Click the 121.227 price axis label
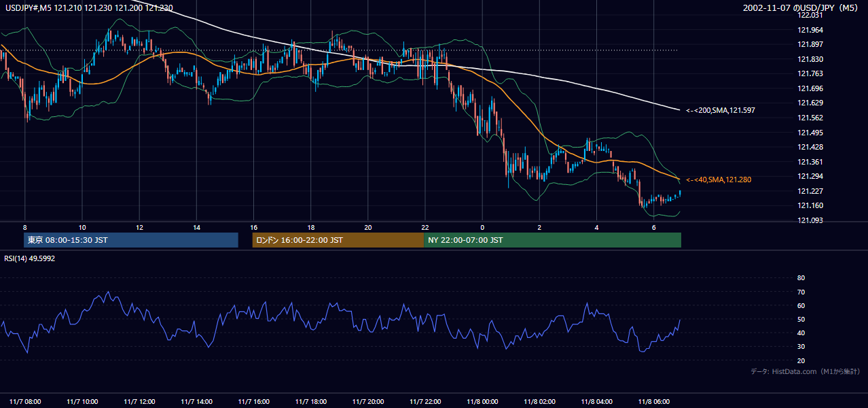The width and height of the screenshot is (868, 408). coord(811,191)
